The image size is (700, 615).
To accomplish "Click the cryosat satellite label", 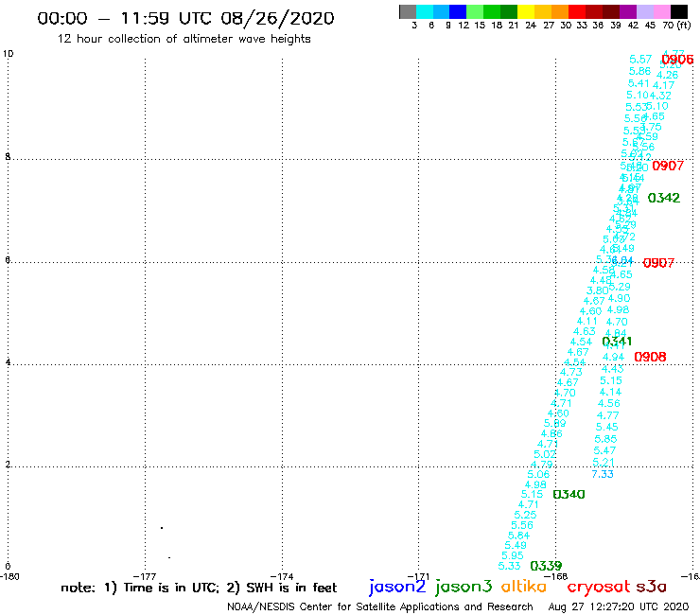I will pos(599,587).
